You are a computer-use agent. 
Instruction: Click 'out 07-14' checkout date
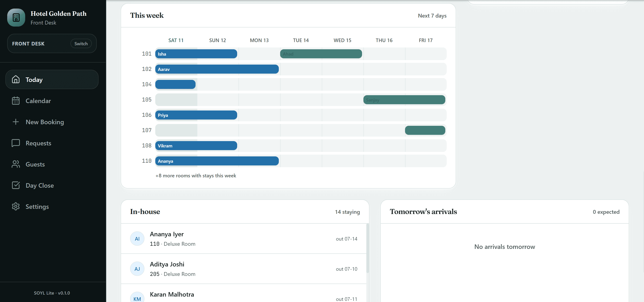click(347, 239)
